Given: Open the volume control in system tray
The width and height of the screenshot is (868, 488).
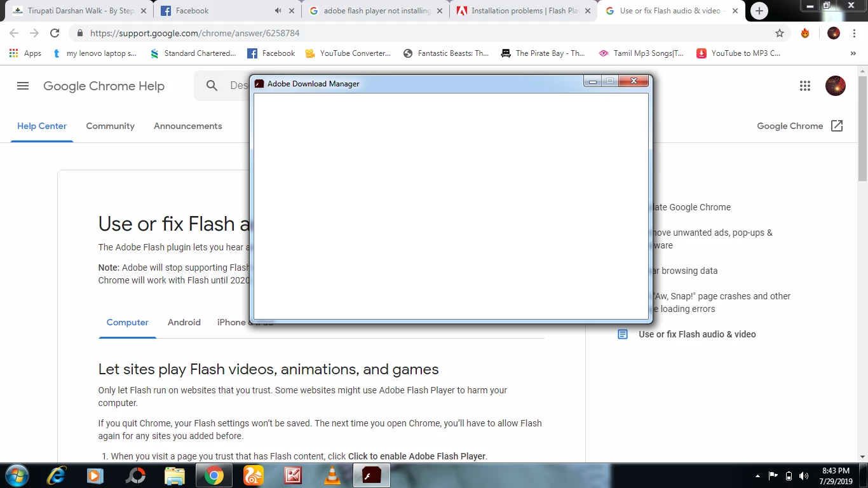Looking at the screenshot, I should [804, 476].
